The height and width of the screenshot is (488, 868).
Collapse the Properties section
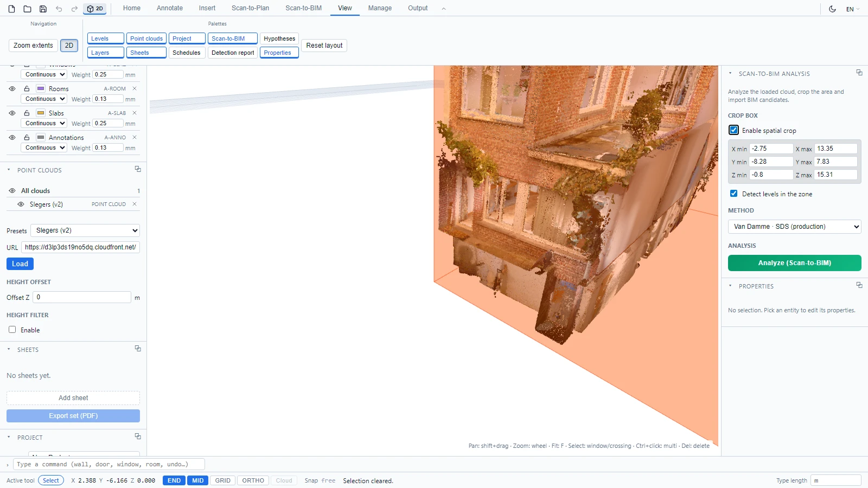point(730,286)
